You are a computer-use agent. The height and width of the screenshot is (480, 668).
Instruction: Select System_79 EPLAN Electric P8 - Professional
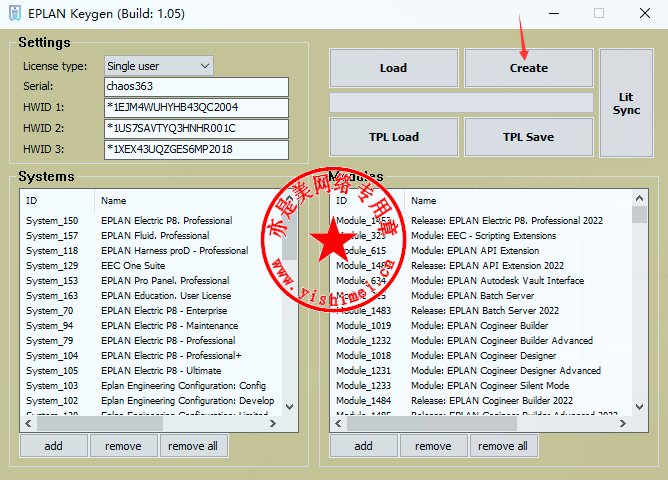click(151, 341)
